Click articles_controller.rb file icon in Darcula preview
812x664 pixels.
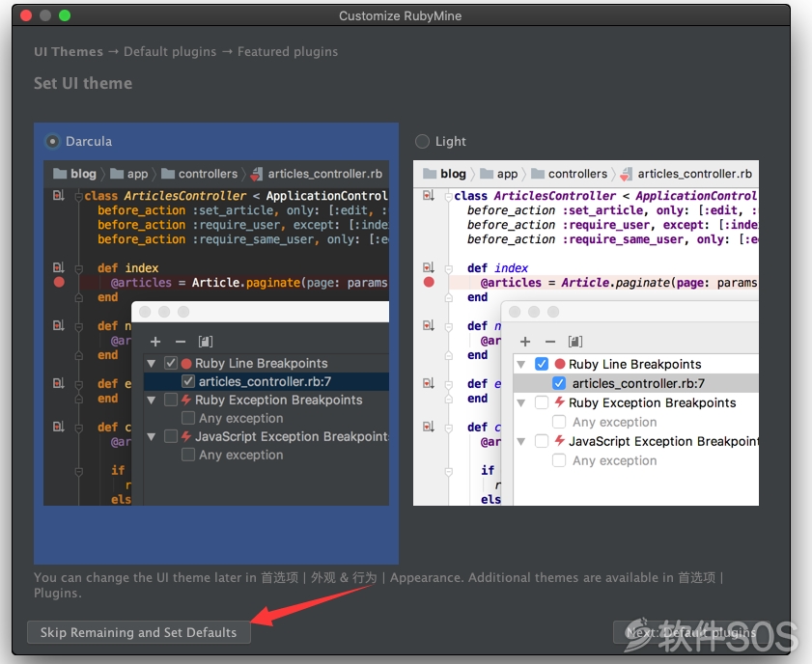click(x=256, y=174)
